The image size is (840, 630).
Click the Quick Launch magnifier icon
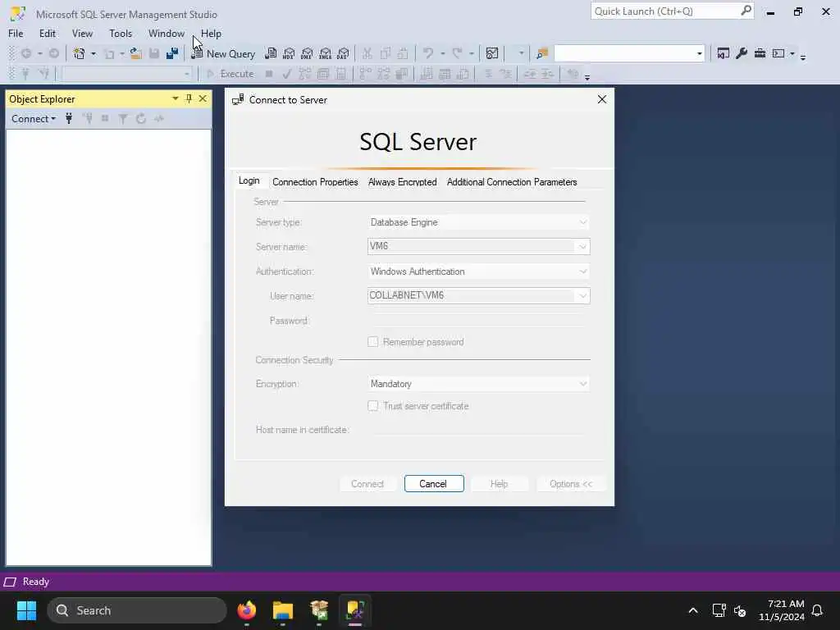point(746,11)
